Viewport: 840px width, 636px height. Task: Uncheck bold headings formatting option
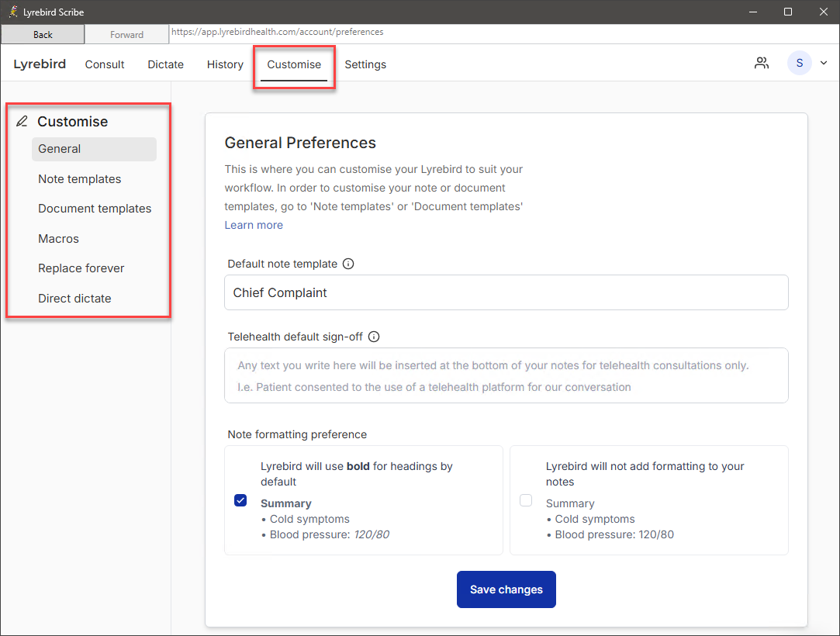point(240,500)
